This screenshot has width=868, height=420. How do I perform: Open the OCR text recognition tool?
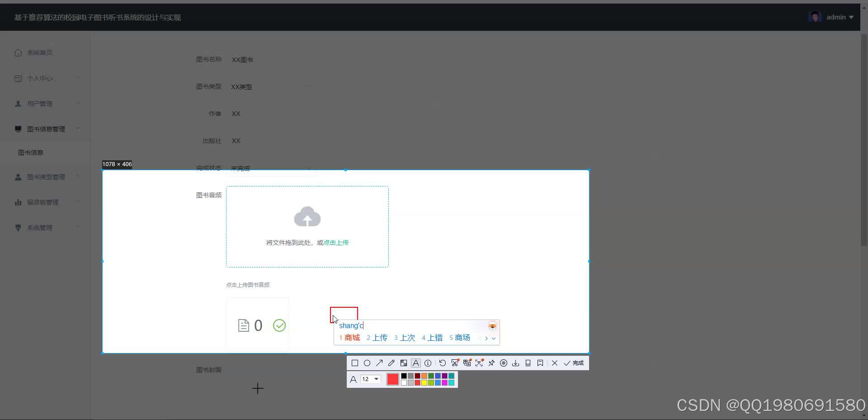click(479, 363)
